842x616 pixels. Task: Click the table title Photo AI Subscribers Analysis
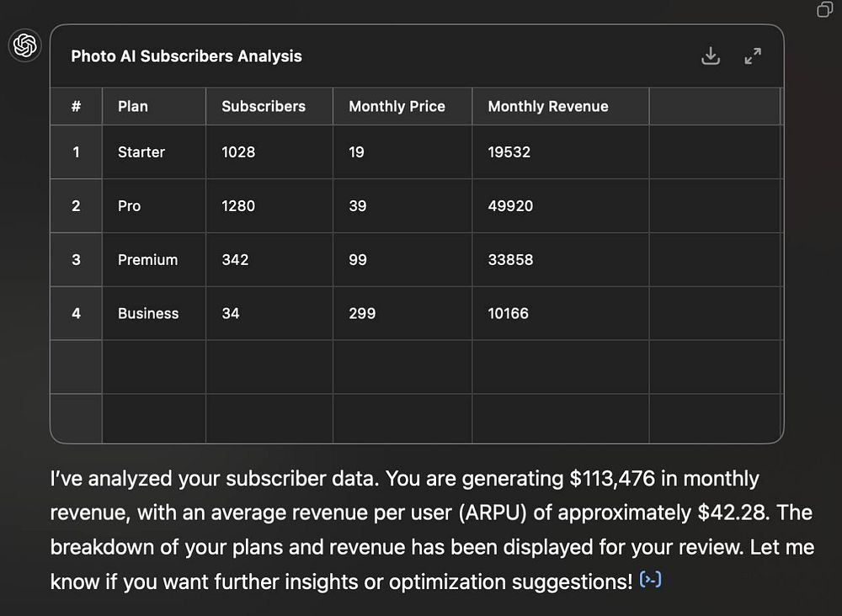(x=186, y=56)
